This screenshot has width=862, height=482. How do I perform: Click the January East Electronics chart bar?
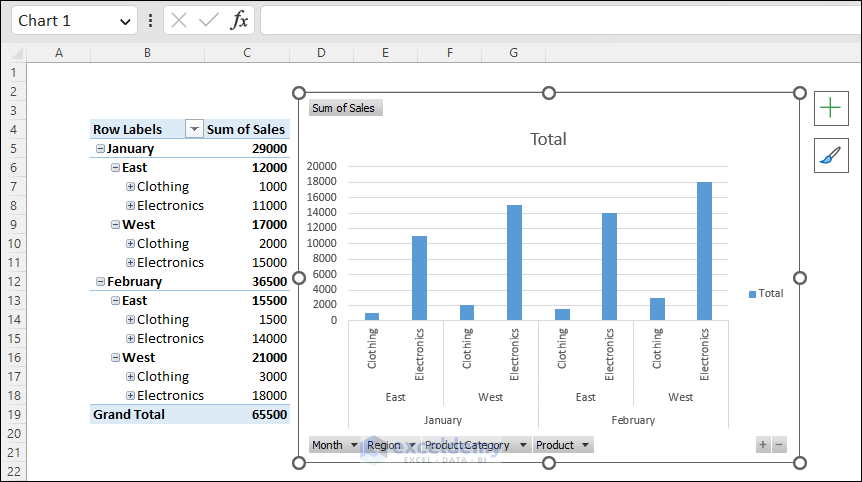(x=419, y=278)
